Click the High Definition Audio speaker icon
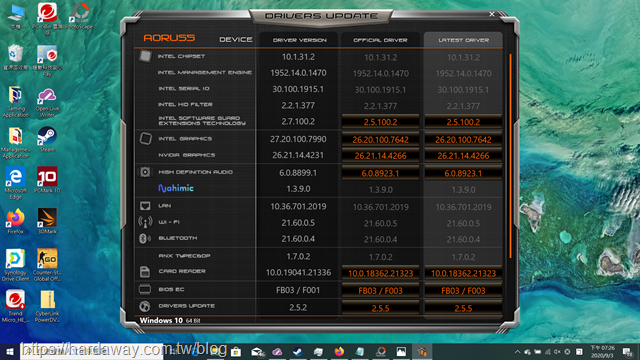 (145, 172)
